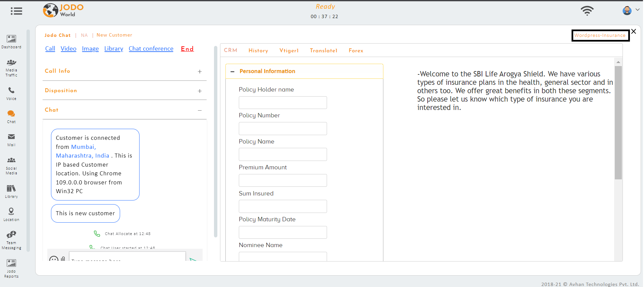Open Jodo Reports in sidebar
This screenshot has width=644, height=287.
11,269
